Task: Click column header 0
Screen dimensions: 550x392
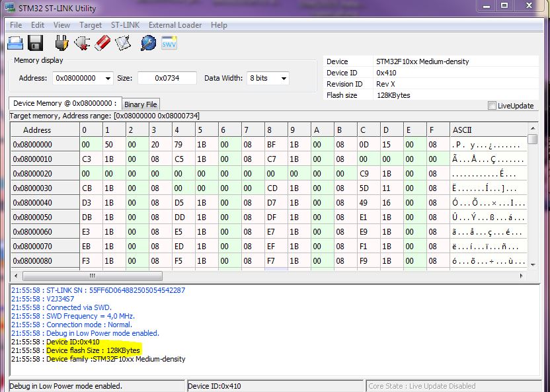Action: tap(91, 130)
